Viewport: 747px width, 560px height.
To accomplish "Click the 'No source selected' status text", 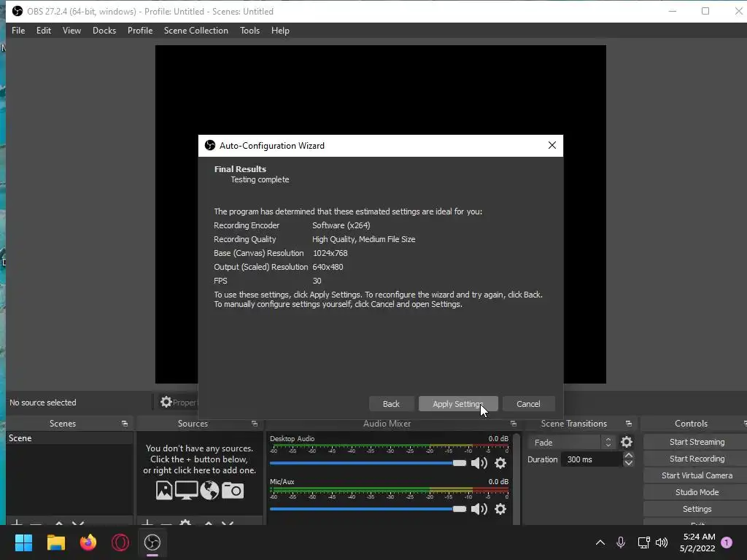I will (43, 402).
